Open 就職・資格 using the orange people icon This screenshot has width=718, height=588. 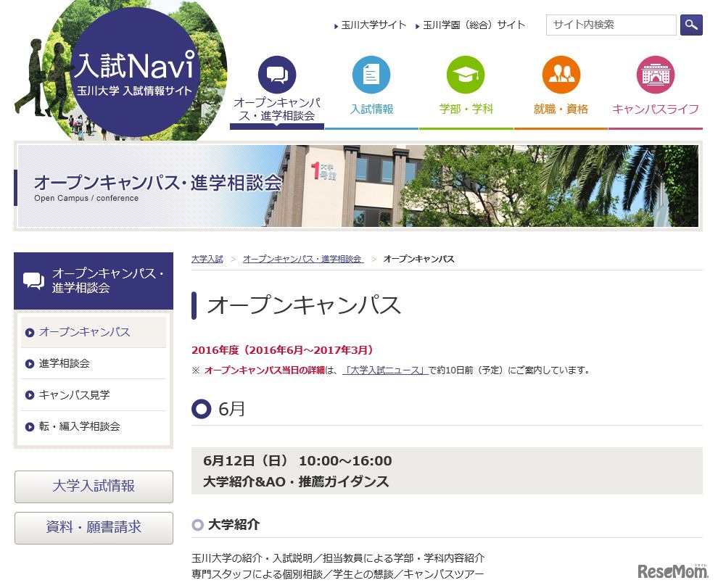[x=561, y=75]
